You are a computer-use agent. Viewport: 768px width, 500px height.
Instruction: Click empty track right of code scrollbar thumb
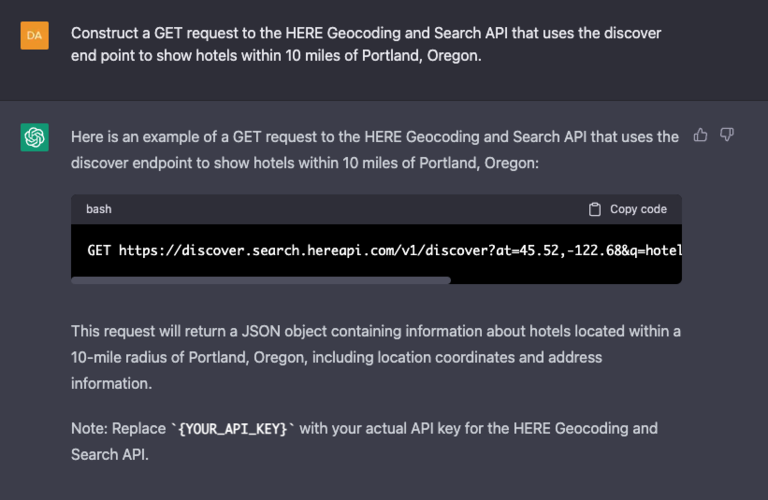[566, 280]
